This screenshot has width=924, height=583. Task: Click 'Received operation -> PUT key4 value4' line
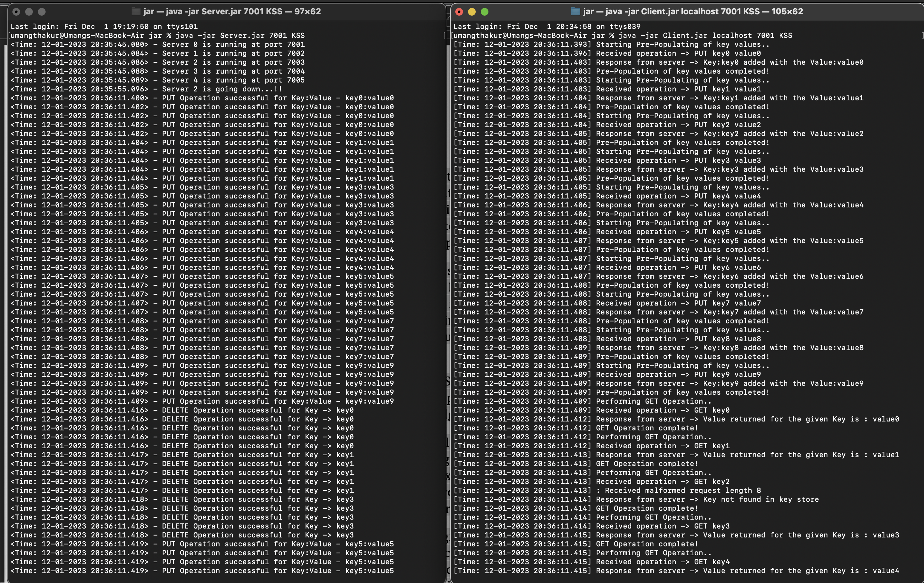click(x=607, y=196)
